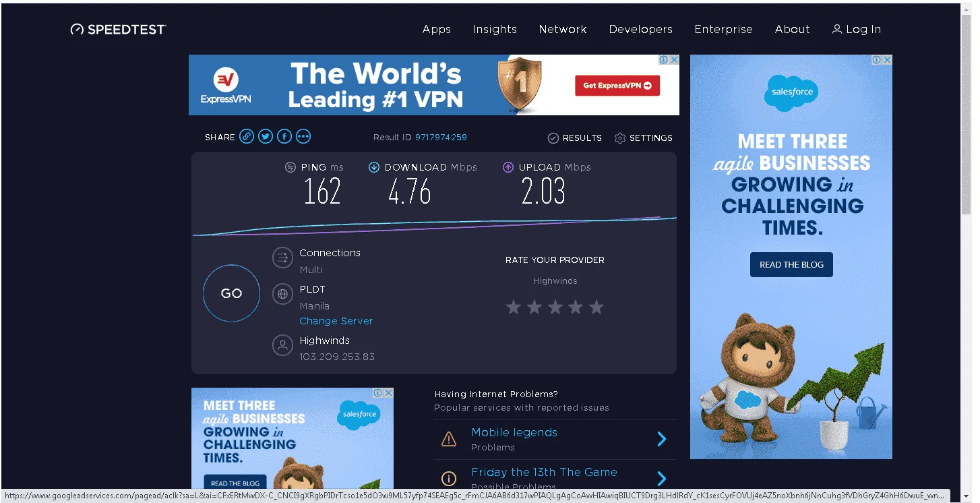This screenshot has height=503, width=980.
Task: Open Result ID 9717974259 link
Action: 441,137
